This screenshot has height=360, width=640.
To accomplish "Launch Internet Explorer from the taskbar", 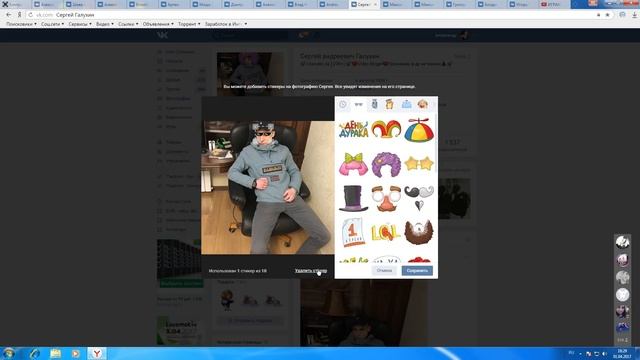I will pyautogui.click(x=34, y=353).
